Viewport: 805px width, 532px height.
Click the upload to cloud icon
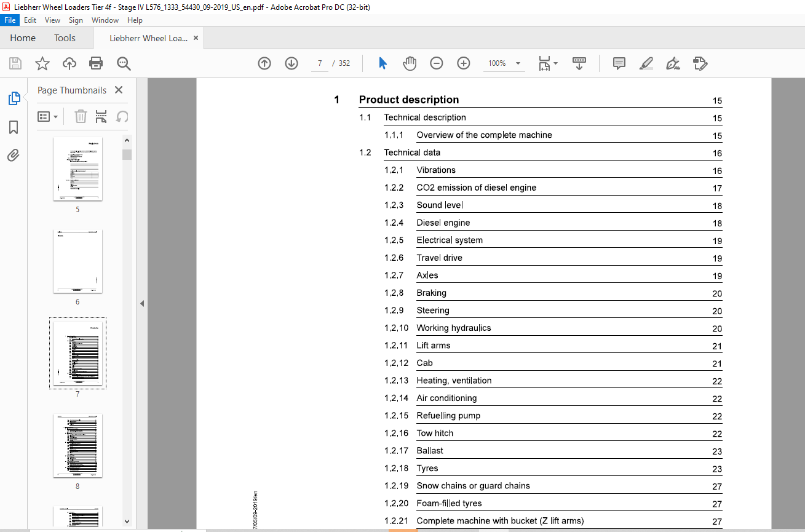[x=69, y=63]
